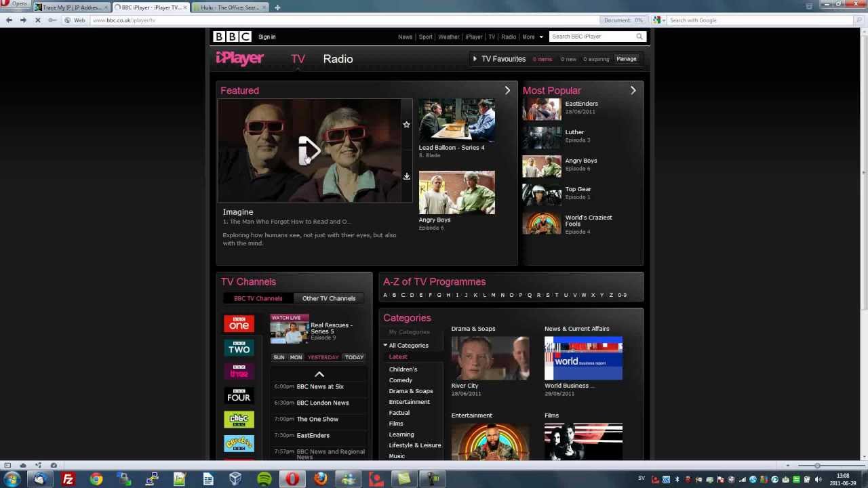
Task: Open Most Popular list arrow
Action: click(633, 90)
